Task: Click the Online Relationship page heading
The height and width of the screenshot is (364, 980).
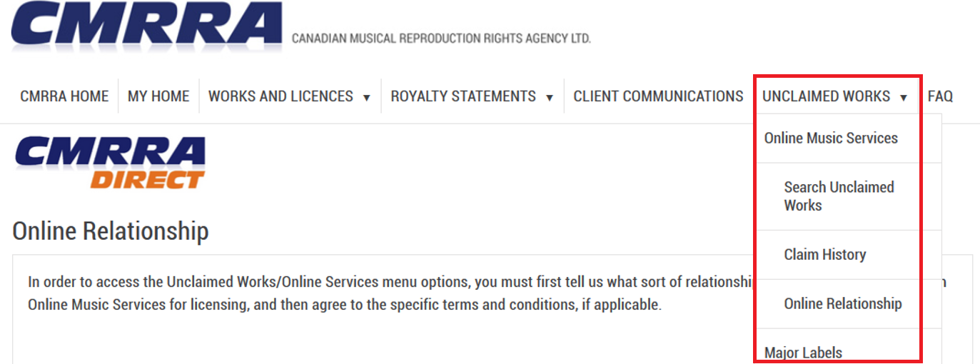Action: [111, 231]
